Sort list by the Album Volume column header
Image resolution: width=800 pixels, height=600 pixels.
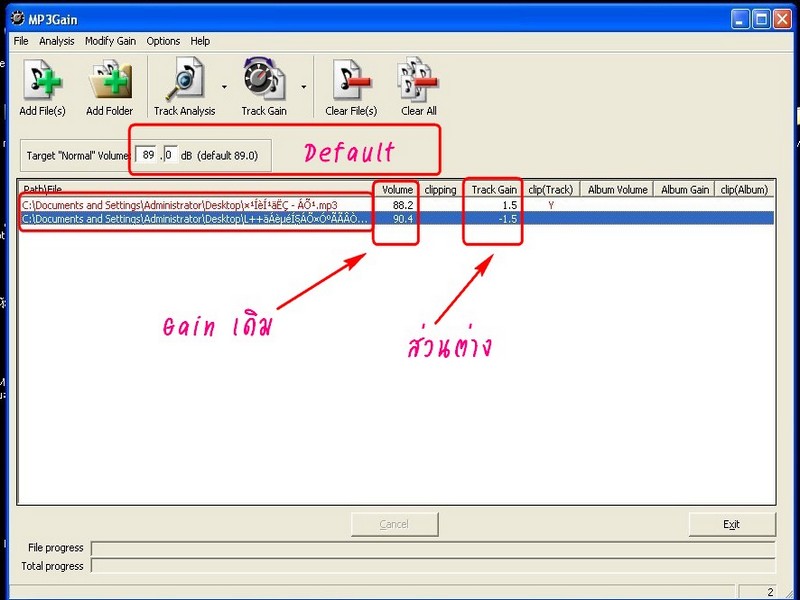(x=617, y=190)
